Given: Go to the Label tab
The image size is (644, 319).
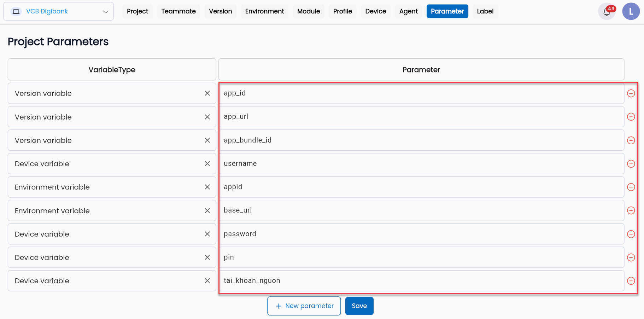Looking at the screenshot, I should [485, 11].
